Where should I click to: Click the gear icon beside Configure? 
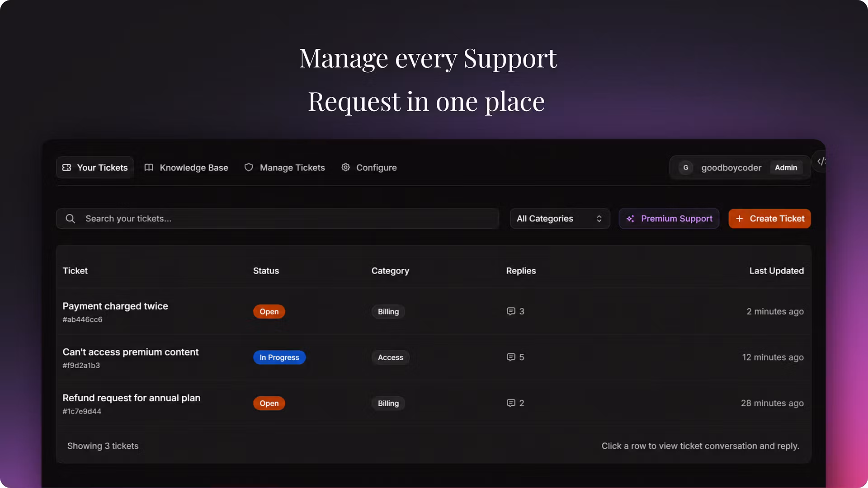coord(346,168)
